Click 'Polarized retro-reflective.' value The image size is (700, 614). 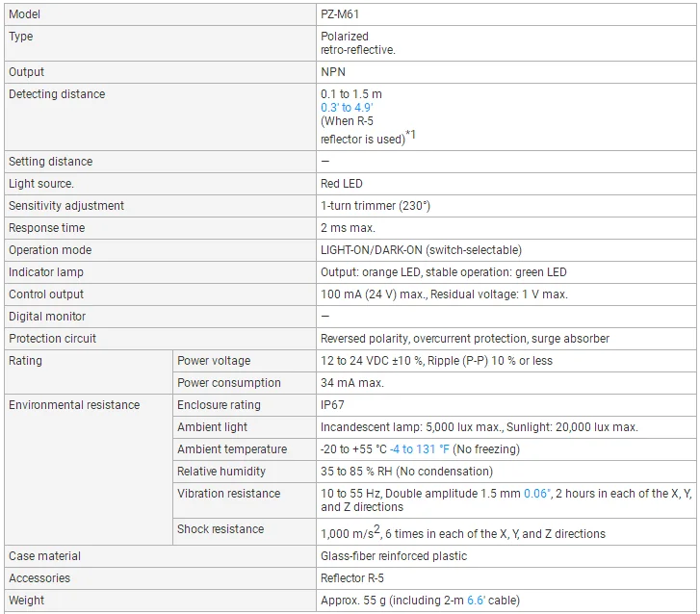[358, 43]
